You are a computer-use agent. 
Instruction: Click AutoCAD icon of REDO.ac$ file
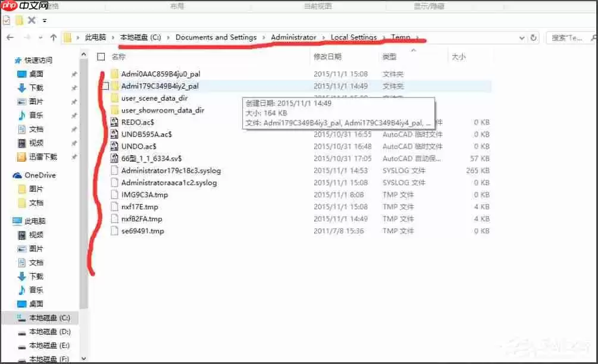pyautogui.click(x=114, y=123)
